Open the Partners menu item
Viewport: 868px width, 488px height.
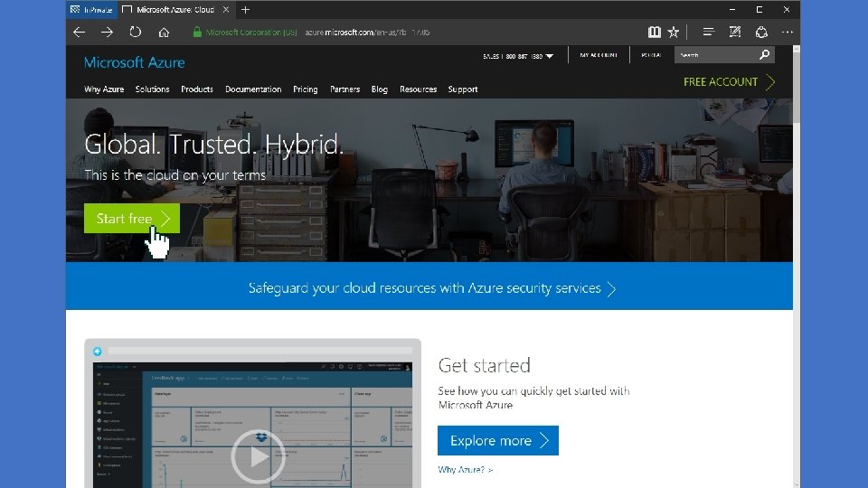[344, 89]
